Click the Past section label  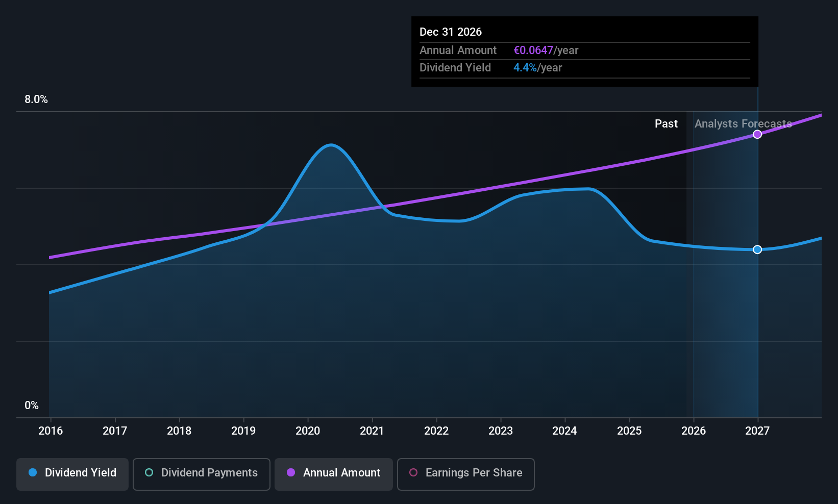coord(666,123)
